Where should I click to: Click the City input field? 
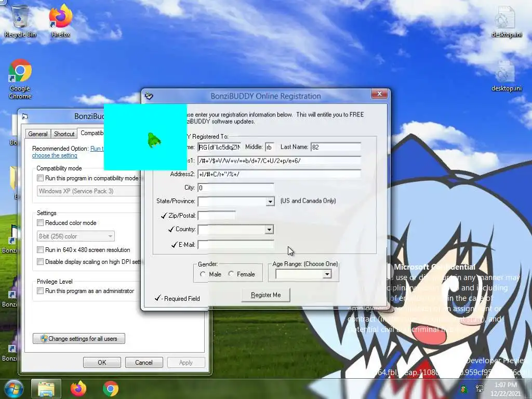coord(236,188)
